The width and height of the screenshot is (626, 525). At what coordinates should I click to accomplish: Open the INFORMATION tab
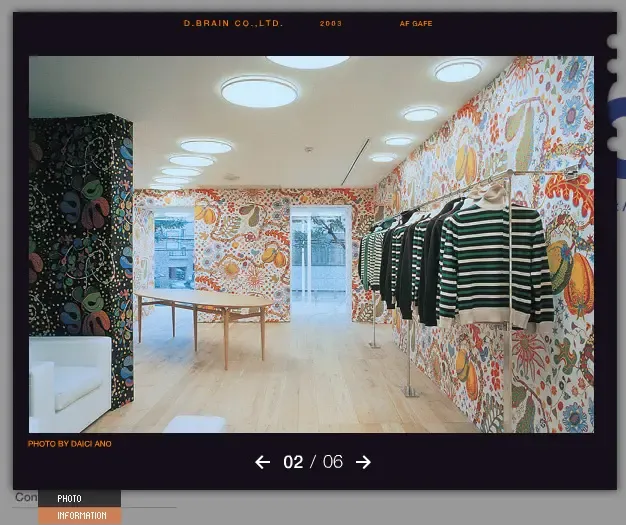[x=79, y=515]
